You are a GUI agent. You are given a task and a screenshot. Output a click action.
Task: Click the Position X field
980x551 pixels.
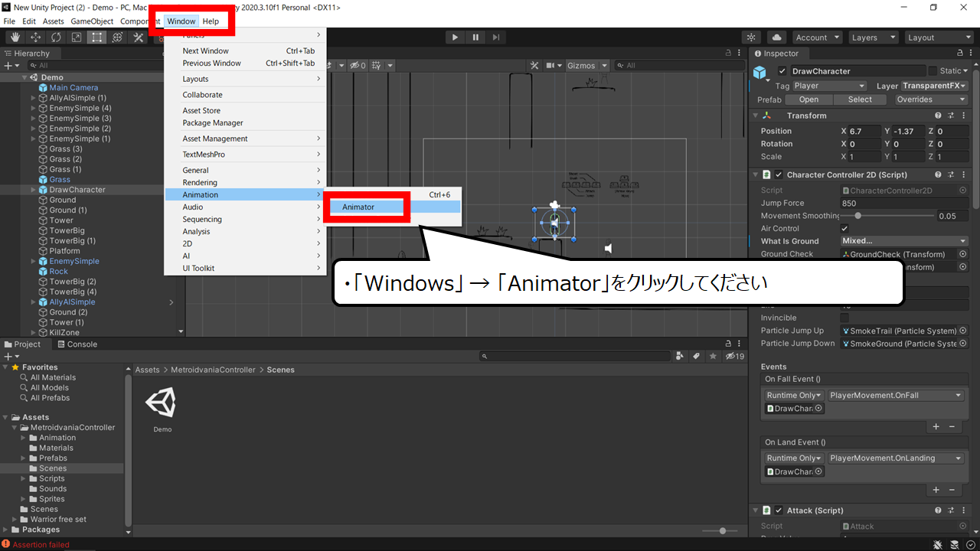point(864,132)
